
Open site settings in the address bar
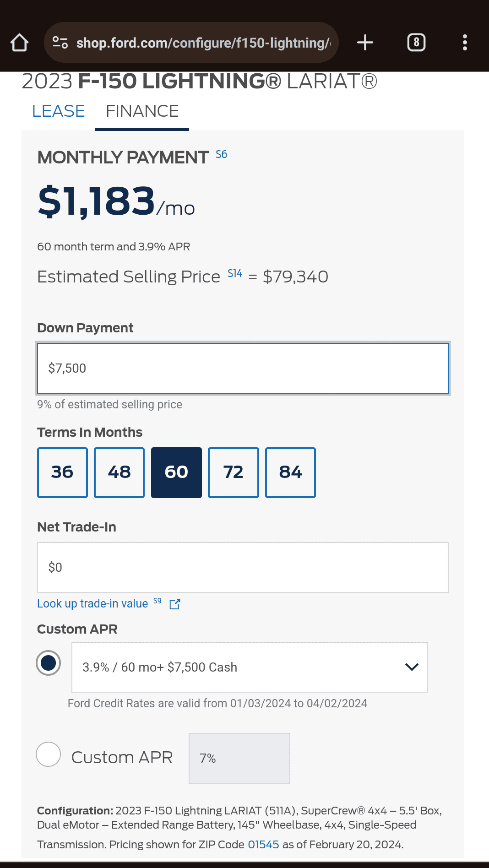click(x=60, y=42)
